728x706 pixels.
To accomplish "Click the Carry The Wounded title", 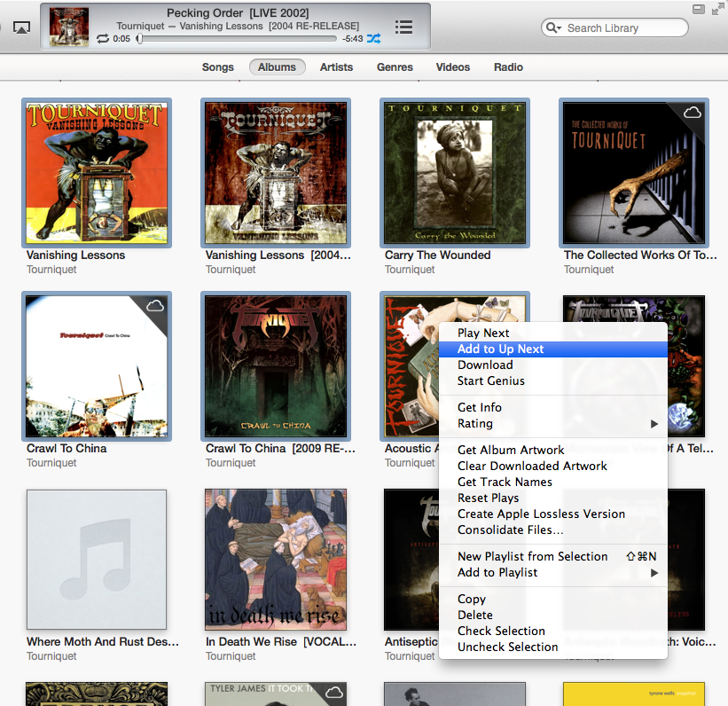I will click(x=437, y=255).
